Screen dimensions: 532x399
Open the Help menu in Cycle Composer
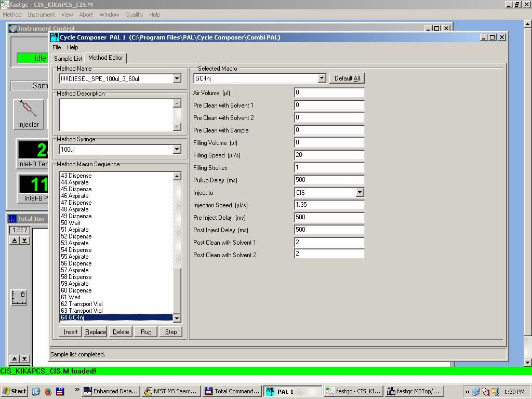[x=72, y=47]
